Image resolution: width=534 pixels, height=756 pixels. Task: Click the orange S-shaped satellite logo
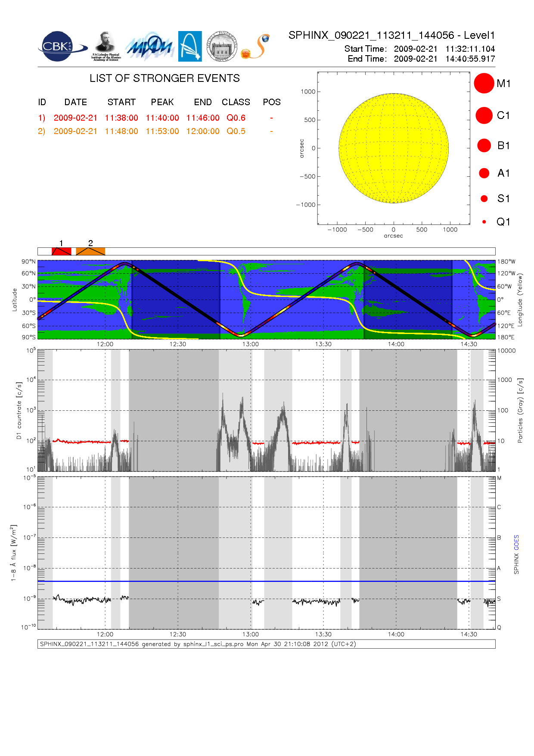point(256,47)
